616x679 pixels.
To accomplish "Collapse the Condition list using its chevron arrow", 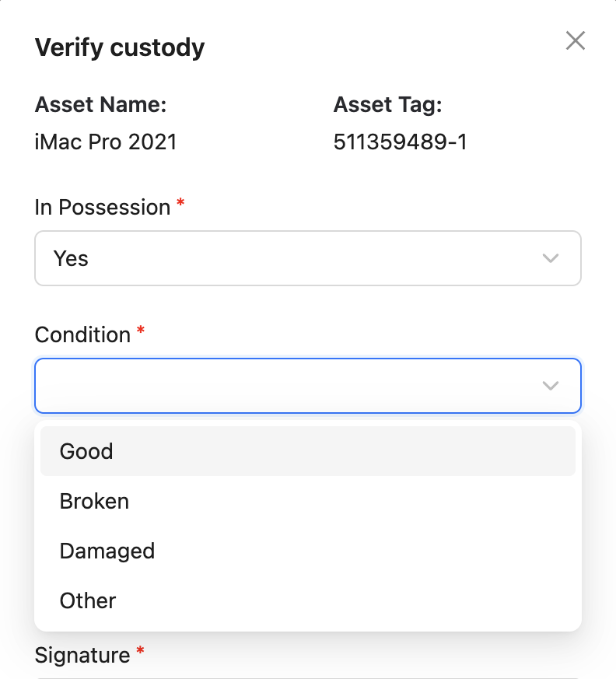I will click(x=550, y=386).
